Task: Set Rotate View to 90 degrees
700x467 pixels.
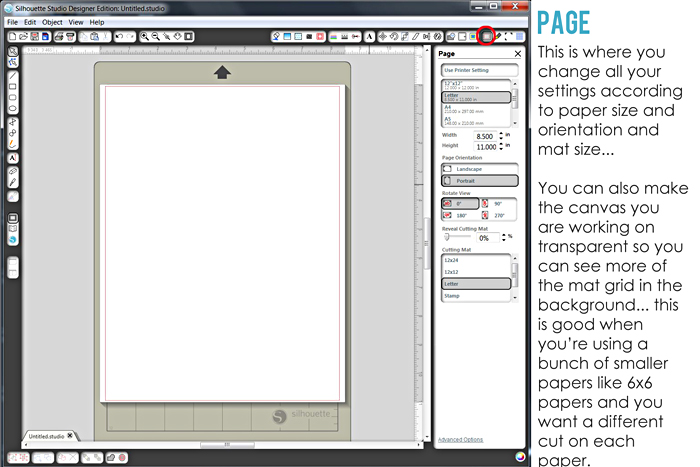Action: click(x=498, y=204)
